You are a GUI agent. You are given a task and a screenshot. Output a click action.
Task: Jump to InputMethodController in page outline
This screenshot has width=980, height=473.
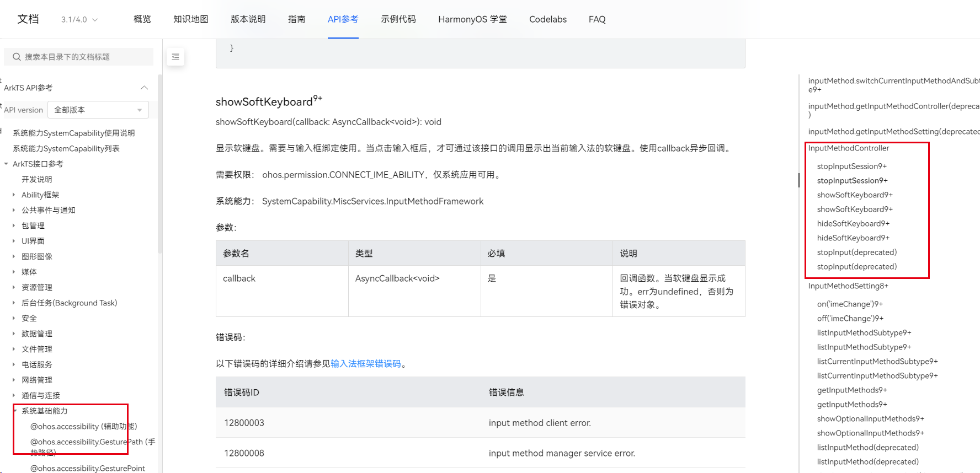pyautogui.click(x=849, y=148)
